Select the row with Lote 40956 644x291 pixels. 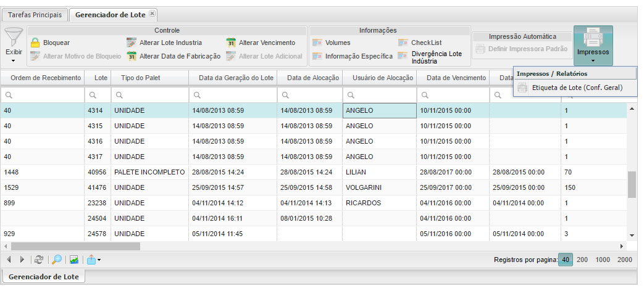click(x=314, y=172)
